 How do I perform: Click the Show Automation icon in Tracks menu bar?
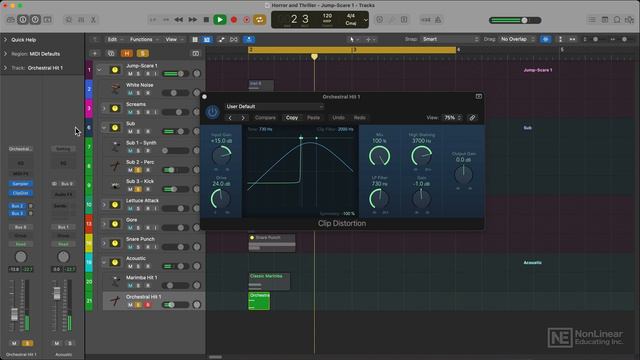coord(221,40)
